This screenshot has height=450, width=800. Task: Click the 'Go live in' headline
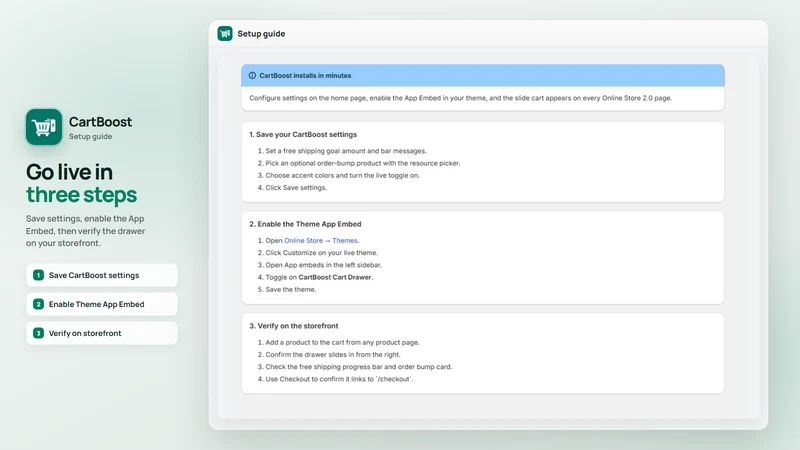pos(69,172)
